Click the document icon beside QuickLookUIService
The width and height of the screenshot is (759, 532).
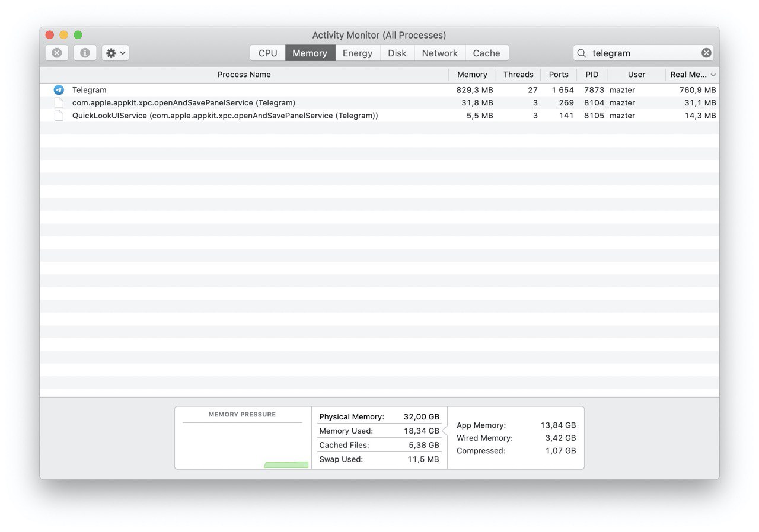click(x=59, y=116)
